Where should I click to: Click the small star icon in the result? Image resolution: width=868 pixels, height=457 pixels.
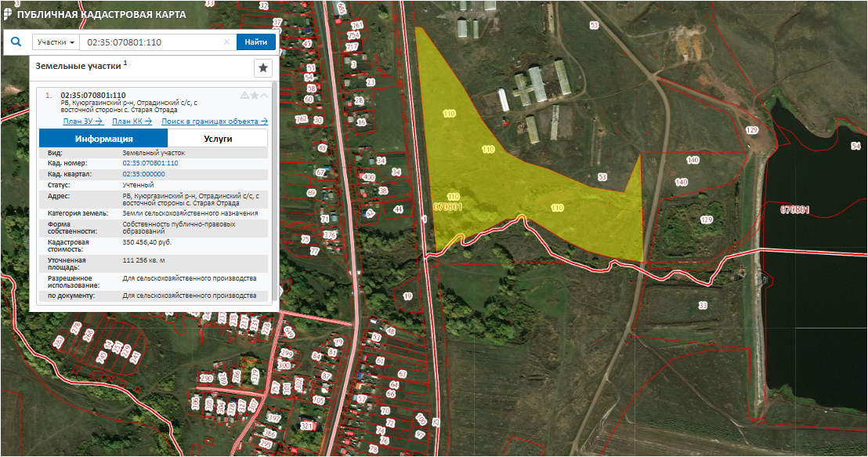255,95
